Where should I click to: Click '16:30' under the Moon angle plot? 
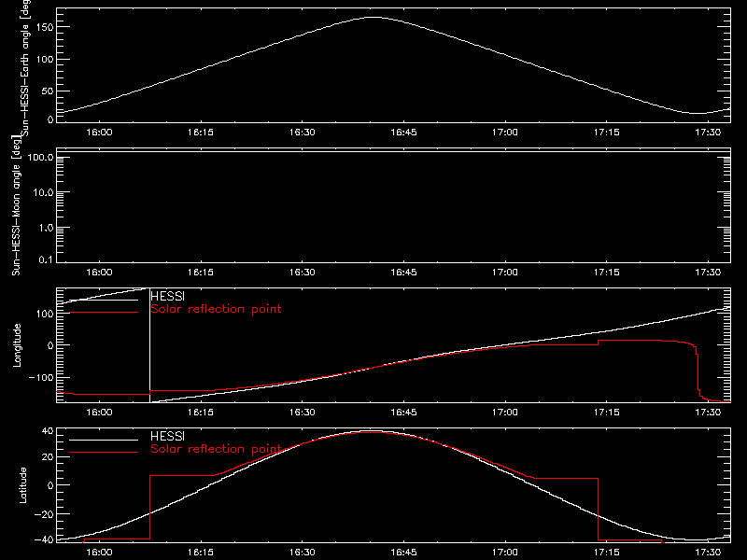302,272
